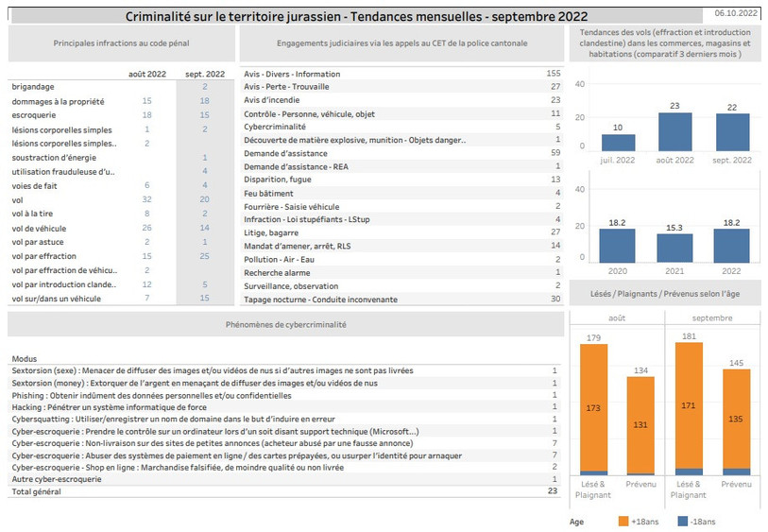768x532 pixels.
Task: Click the août 2022 bar labeled 23
Action: [x=674, y=131]
